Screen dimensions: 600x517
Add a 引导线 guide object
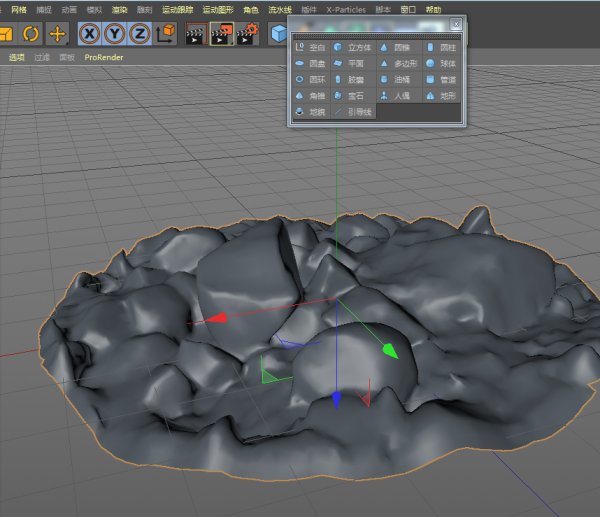point(353,112)
